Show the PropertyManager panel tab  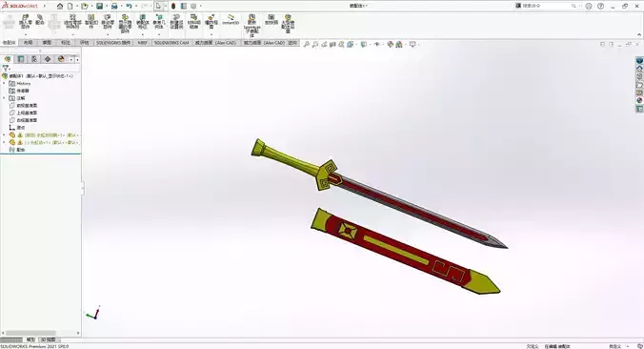[x=21, y=59]
